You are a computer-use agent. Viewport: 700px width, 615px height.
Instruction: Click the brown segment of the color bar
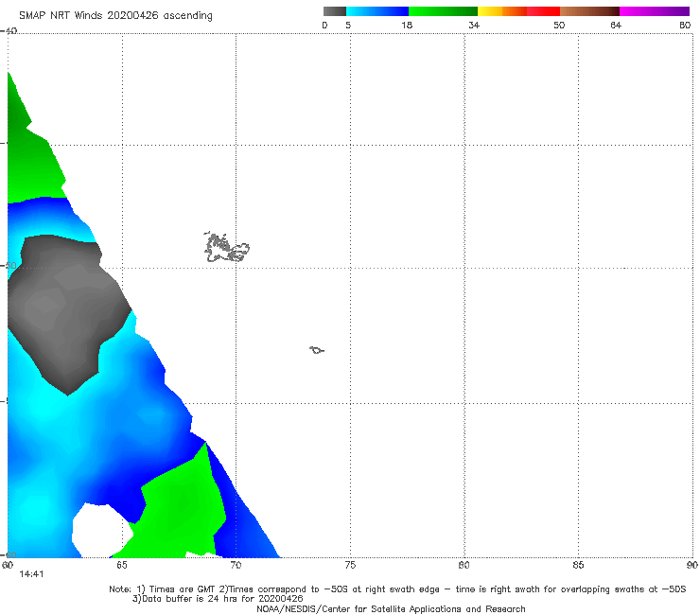click(589, 11)
